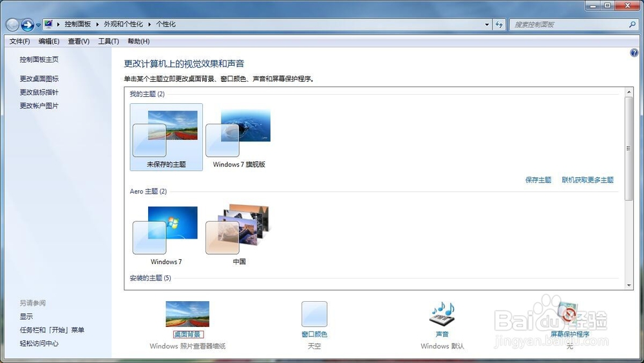This screenshot has width=644, height=363.
Task: Click the Control Panel icon in address bar
Action: [x=48, y=24]
